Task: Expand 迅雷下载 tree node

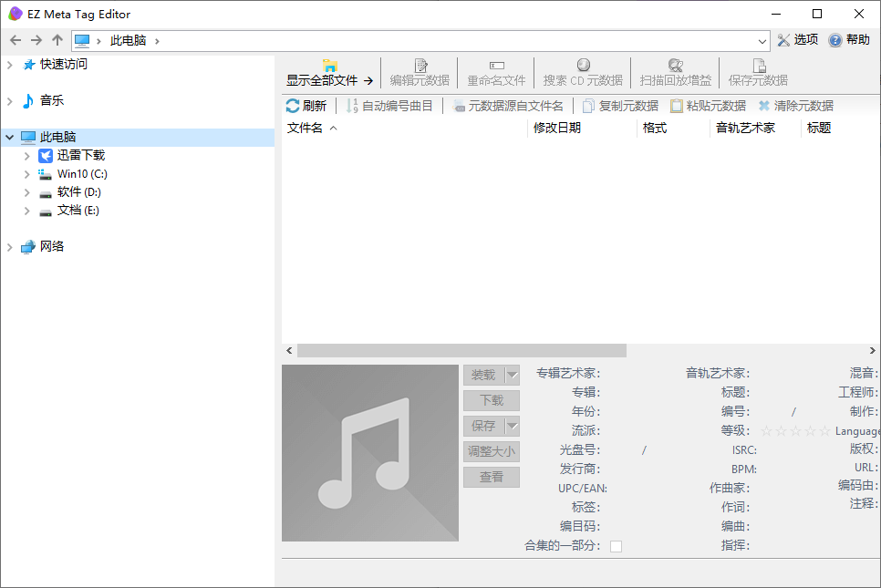Action: point(27,156)
